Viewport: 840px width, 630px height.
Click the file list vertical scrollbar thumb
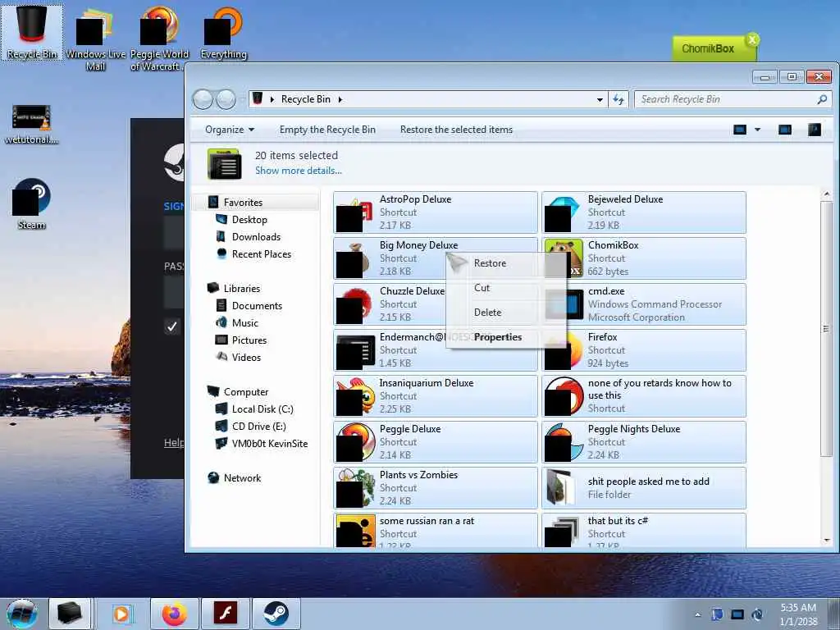(826, 328)
